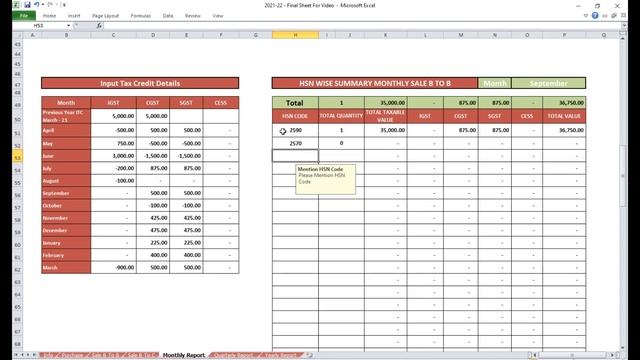This screenshot has height=360, width=640.
Task: Expand the formula bar with the chevron
Action: pos(623,25)
